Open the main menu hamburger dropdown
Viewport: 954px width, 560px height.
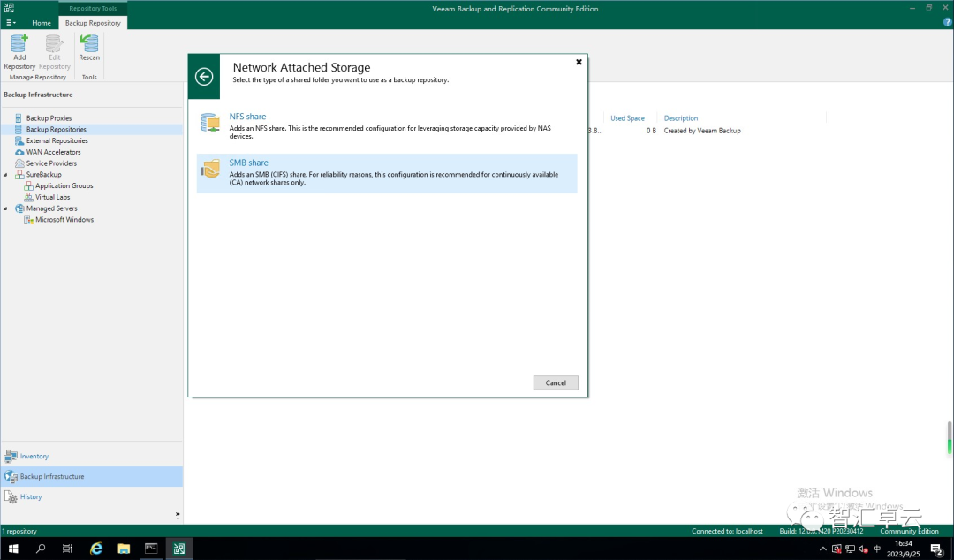(10, 22)
